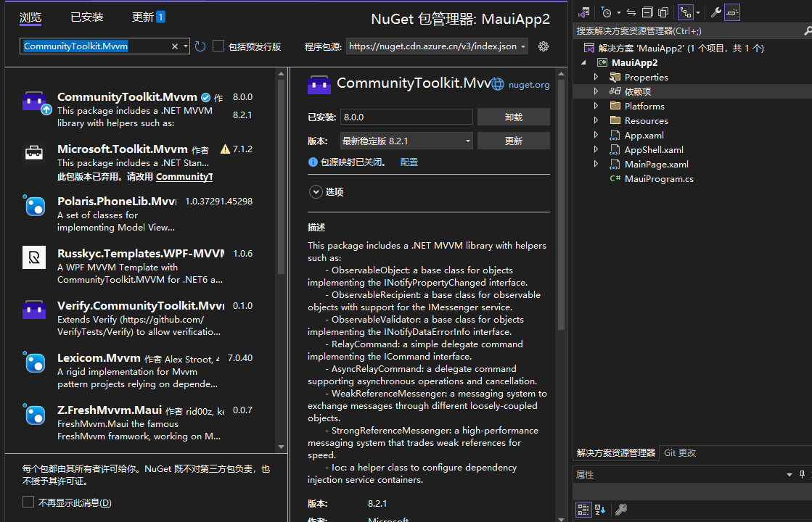Select the Git Changes tab

680,452
